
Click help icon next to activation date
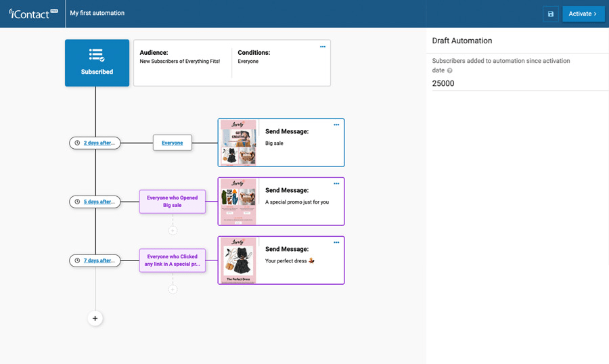click(449, 70)
